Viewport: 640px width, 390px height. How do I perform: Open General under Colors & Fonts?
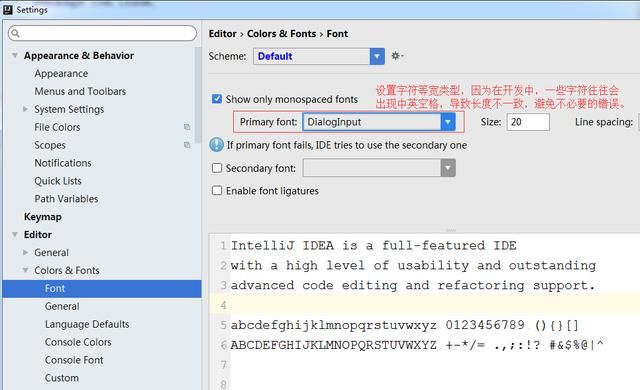[x=62, y=306]
